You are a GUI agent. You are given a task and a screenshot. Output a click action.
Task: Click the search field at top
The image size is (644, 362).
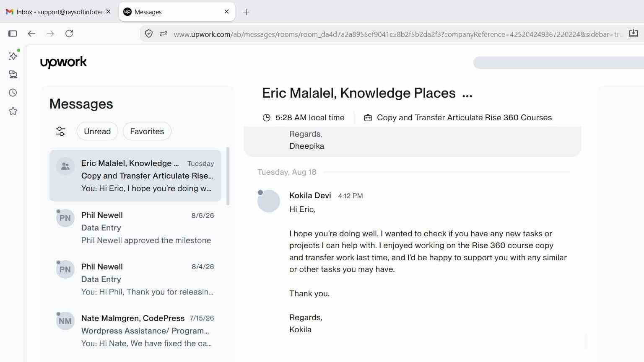tap(558, 62)
